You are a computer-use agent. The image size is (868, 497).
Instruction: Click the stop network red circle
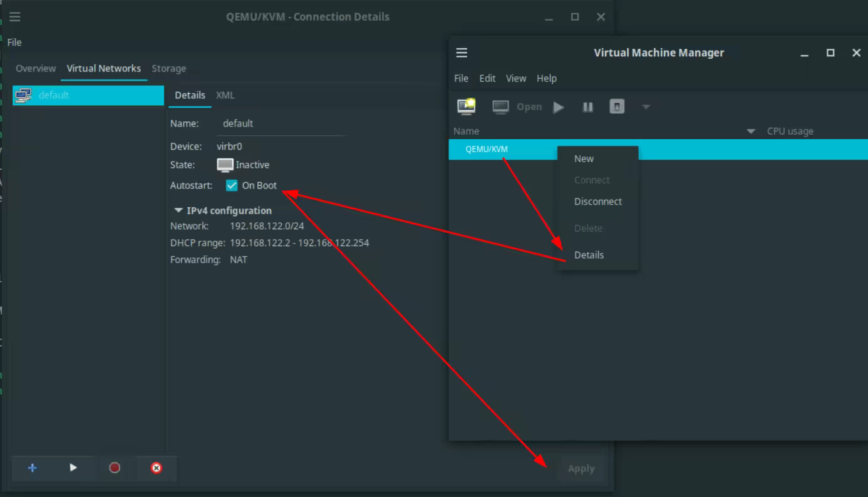pyautogui.click(x=115, y=468)
